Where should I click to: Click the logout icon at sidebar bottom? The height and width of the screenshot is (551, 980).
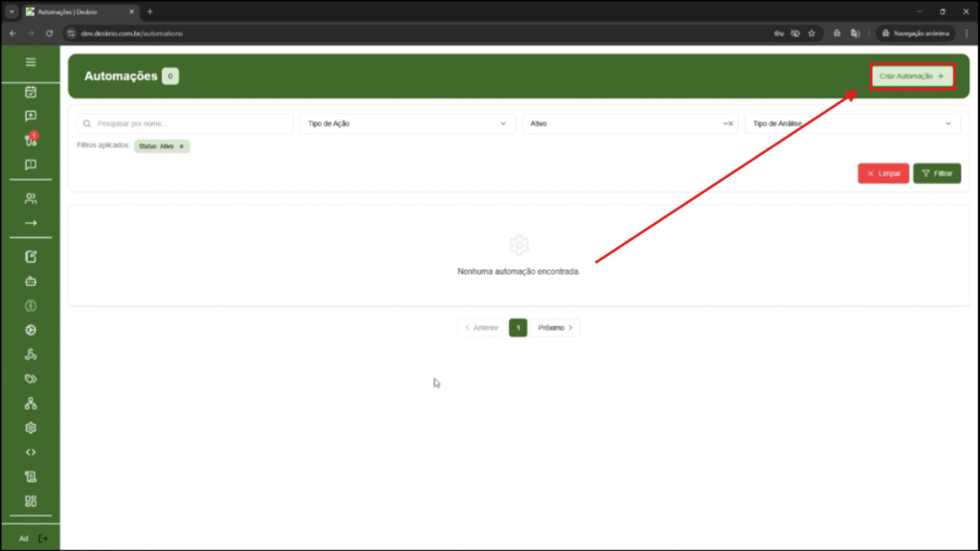[x=43, y=539]
